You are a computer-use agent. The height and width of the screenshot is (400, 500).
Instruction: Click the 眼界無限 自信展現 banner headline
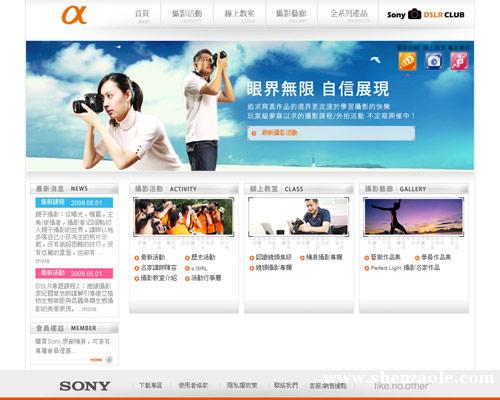pyautogui.click(x=318, y=89)
